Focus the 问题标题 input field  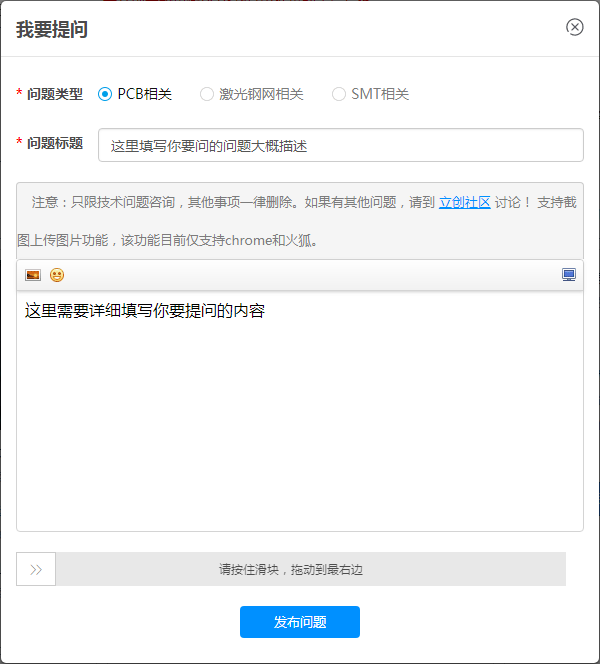341,145
